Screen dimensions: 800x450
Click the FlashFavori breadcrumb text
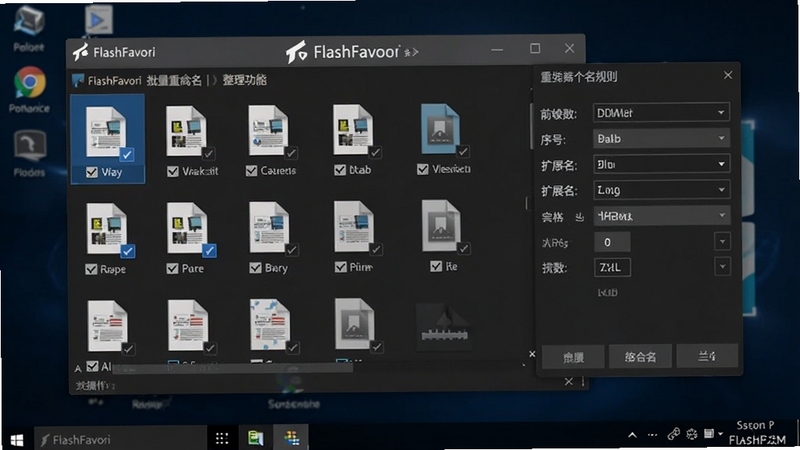(x=114, y=81)
